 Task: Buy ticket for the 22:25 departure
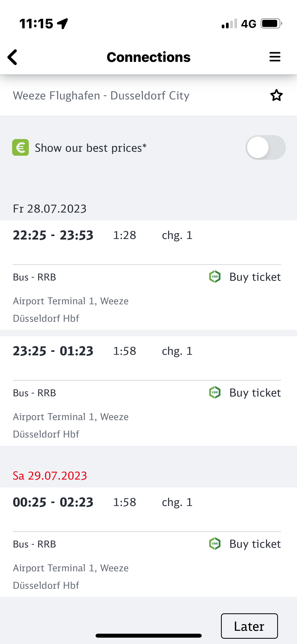pyautogui.click(x=255, y=277)
